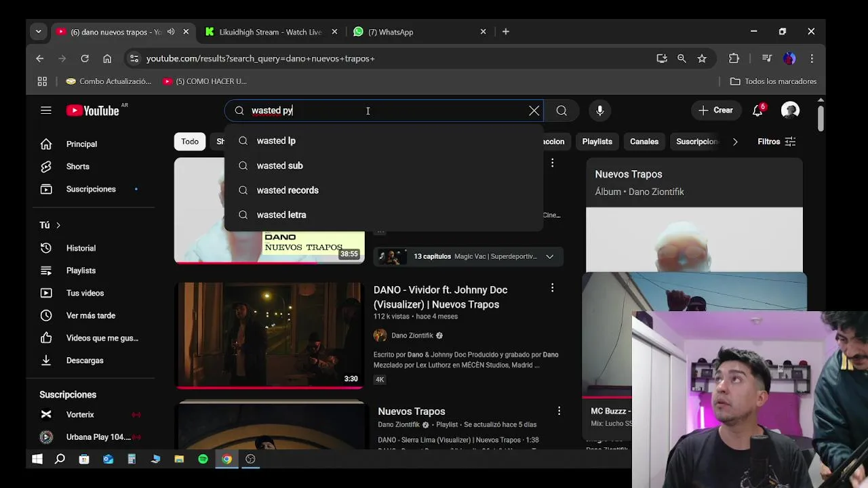Viewport: 868px width, 488px height.
Task: Open the DANO - Vividor video title
Action: (441, 297)
